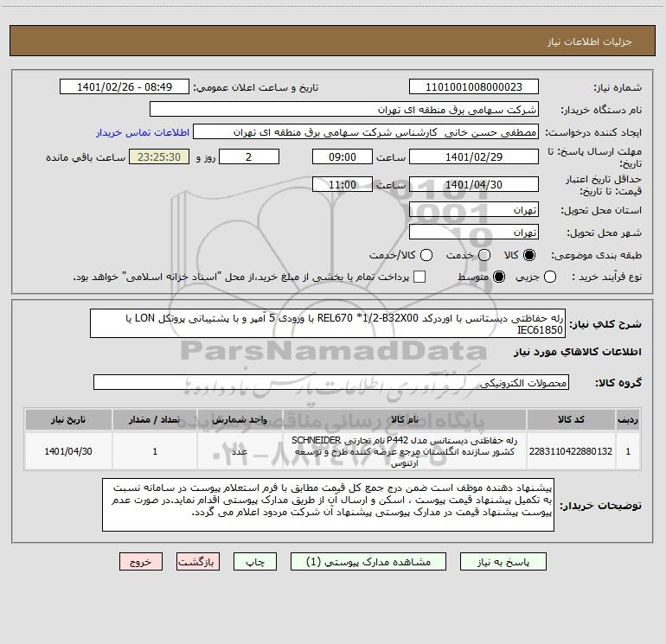Click the تاریخ نیاز column header
Viewport: 666px width, 644px height.
coord(68,419)
